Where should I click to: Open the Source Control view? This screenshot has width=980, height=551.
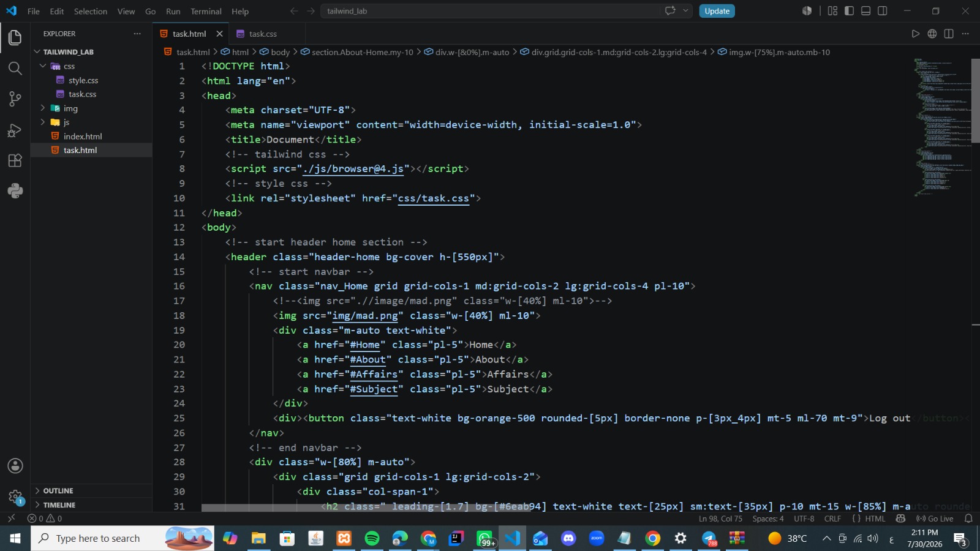(15, 99)
